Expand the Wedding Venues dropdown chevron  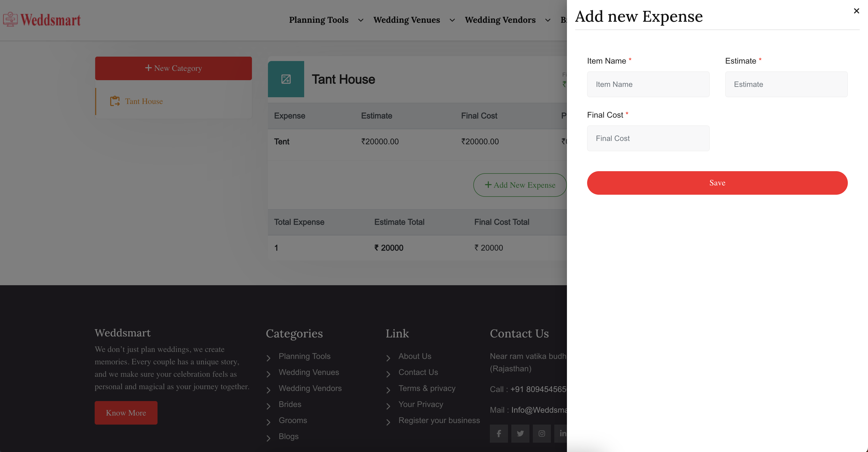tap(452, 20)
